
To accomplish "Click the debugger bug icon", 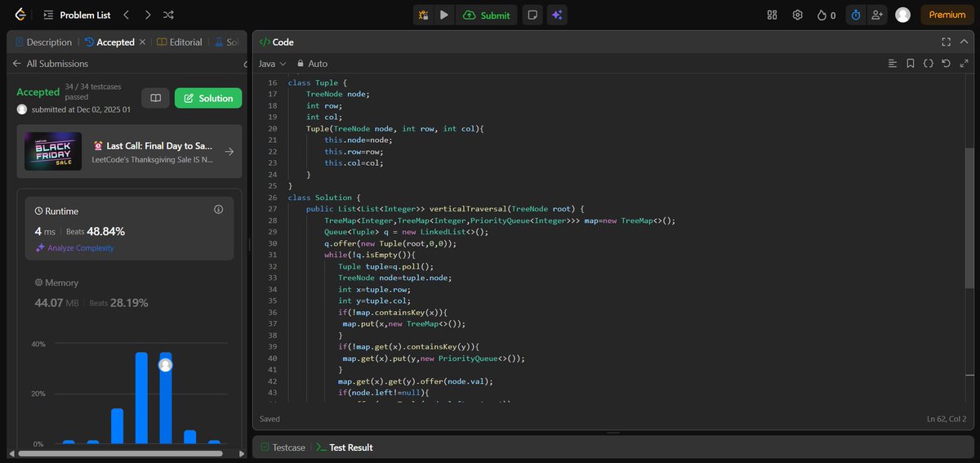I will [x=423, y=15].
